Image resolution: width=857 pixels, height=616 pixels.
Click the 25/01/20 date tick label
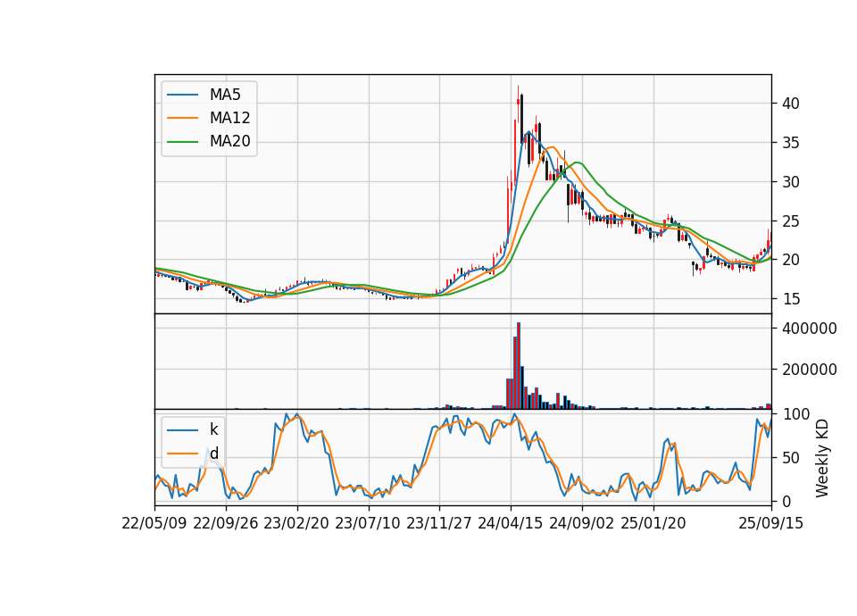(653, 523)
